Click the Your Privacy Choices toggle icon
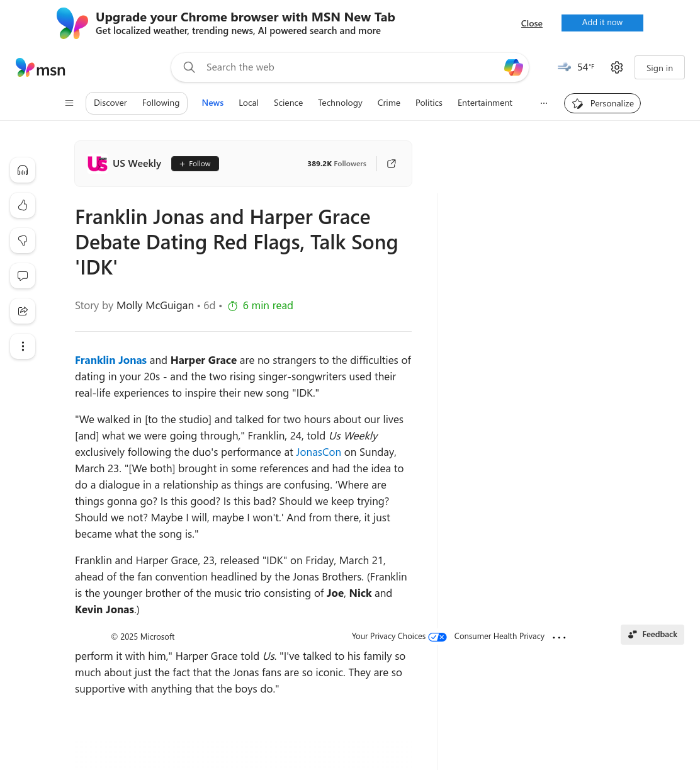Screen dimensions: 700x770 [437, 637]
